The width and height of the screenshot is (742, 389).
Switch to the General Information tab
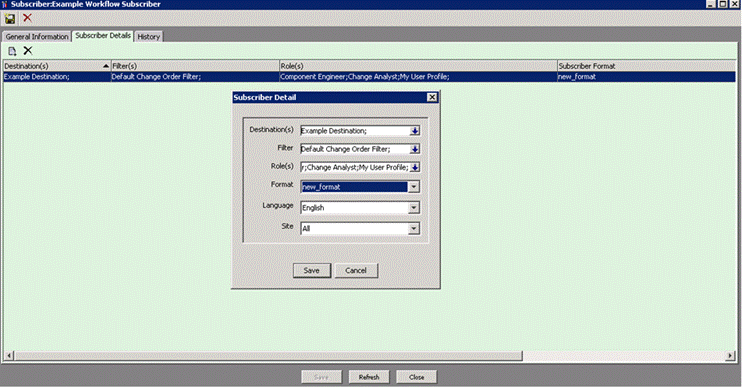tap(37, 36)
